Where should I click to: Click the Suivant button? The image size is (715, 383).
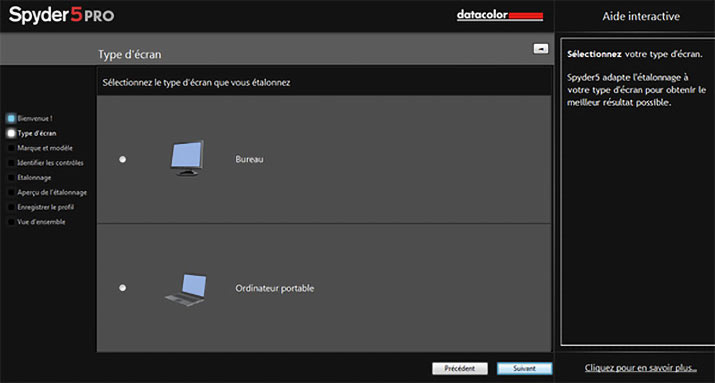(x=524, y=368)
